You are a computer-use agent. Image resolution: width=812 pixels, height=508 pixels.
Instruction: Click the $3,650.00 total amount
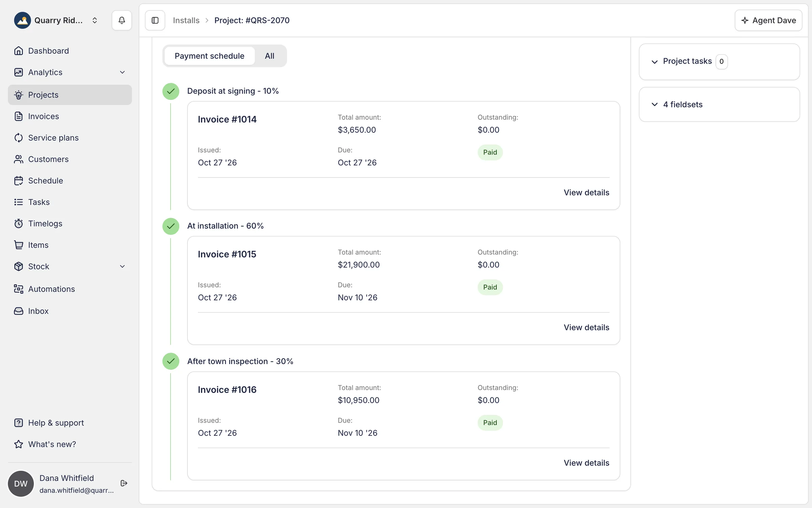click(357, 130)
